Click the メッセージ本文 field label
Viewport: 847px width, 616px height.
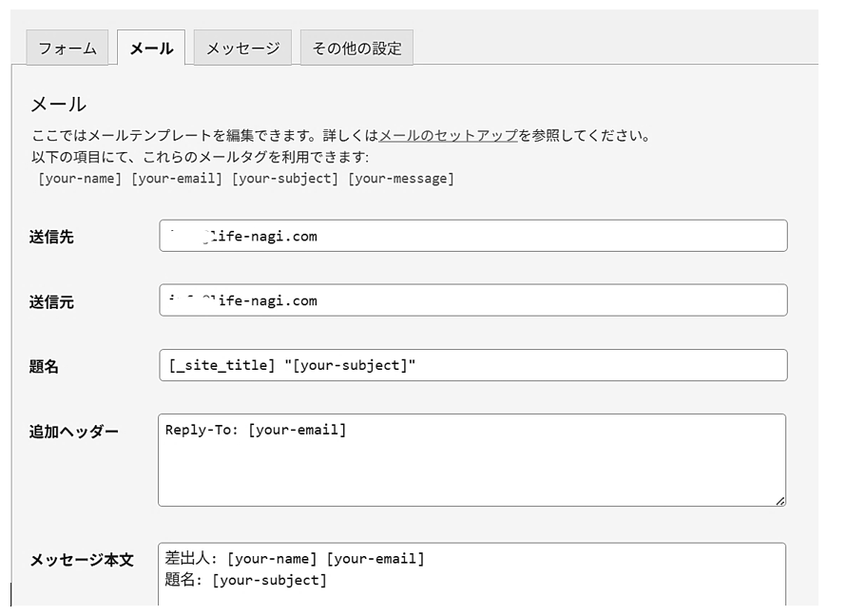(82, 560)
